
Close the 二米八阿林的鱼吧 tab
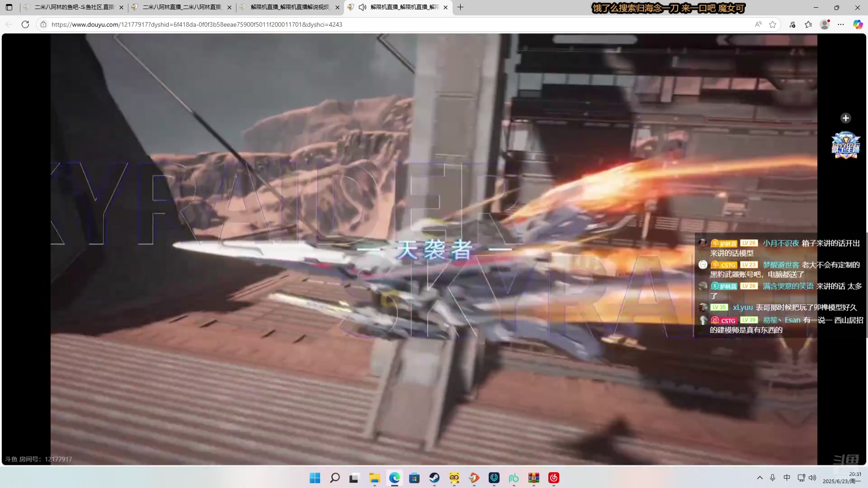coord(121,7)
